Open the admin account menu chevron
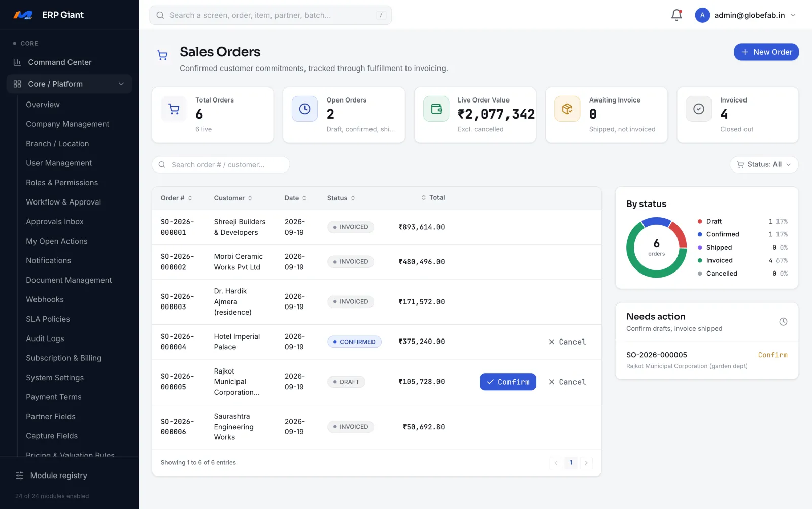The image size is (812, 509). pyautogui.click(x=793, y=15)
